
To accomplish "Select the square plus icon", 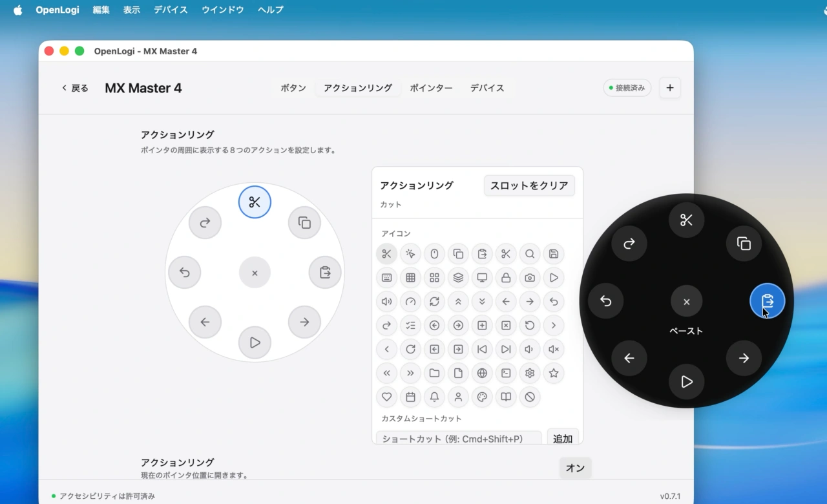I will pos(482,326).
